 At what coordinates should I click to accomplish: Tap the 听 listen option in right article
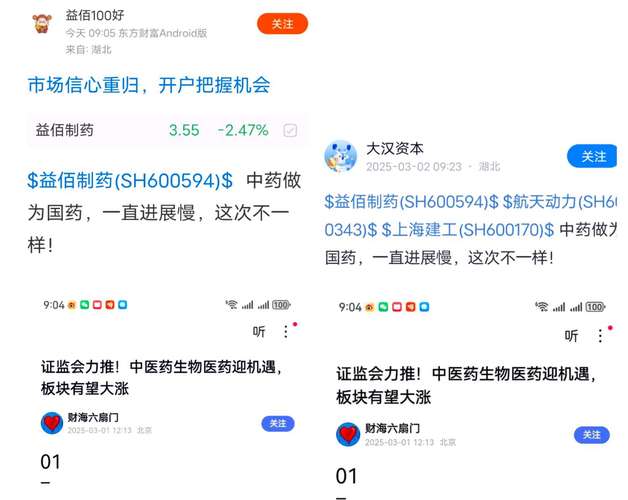pyautogui.click(x=571, y=335)
